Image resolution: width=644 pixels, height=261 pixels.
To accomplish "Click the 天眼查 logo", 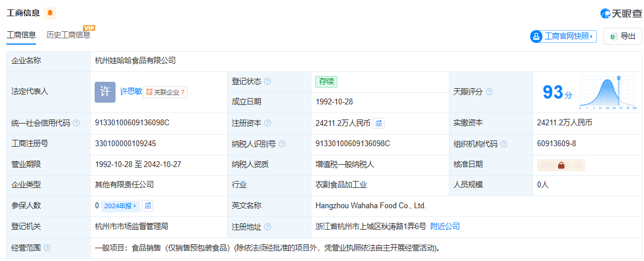I will 621,13.
